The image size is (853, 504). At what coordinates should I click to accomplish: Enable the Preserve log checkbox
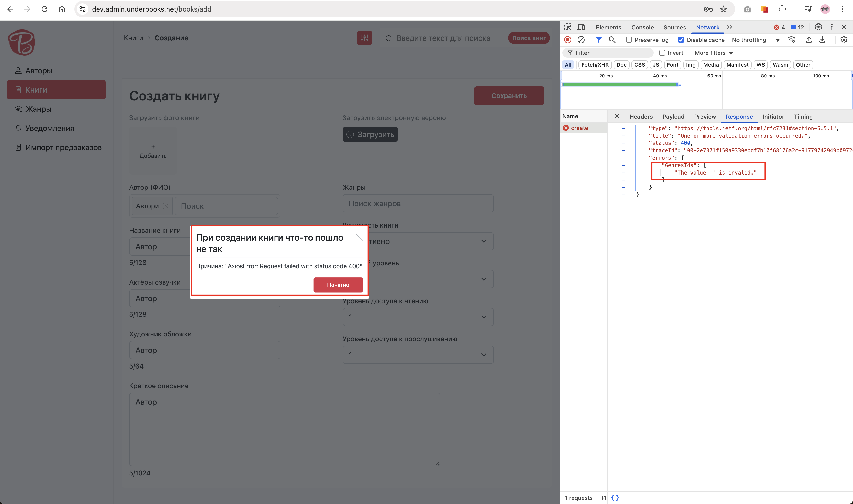pyautogui.click(x=629, y=40)
